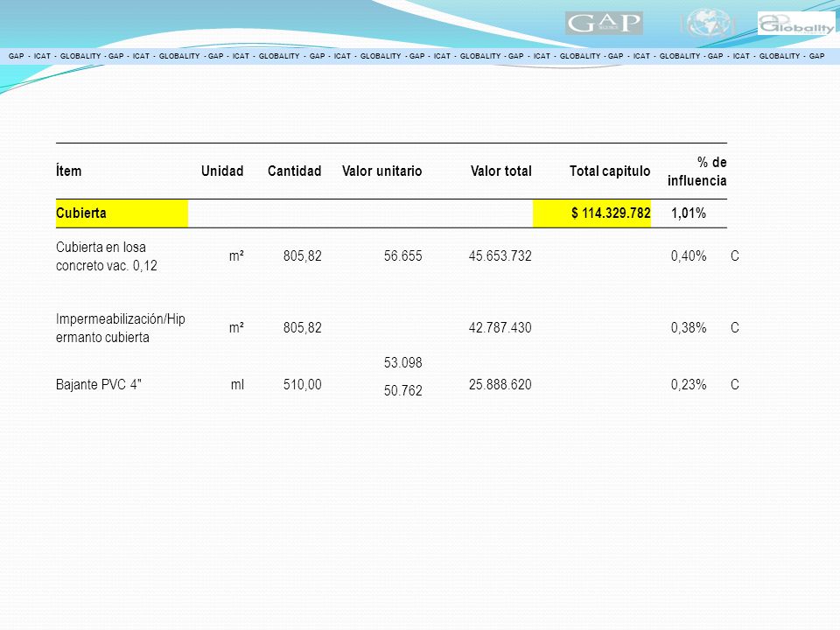This screenshot has height=630, width=840.
Task: Select the Total capitulo column header
Action: click(x=610, y=171)
